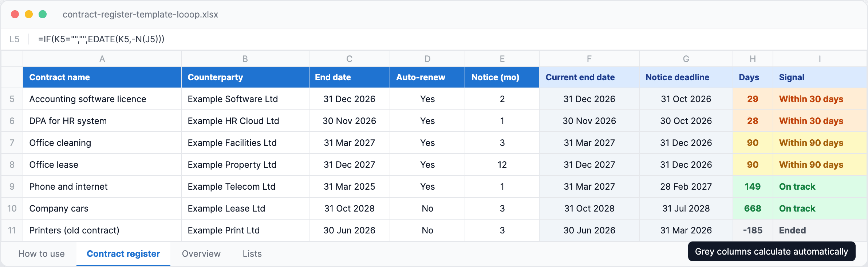Select column I header

tap(820, 59)
